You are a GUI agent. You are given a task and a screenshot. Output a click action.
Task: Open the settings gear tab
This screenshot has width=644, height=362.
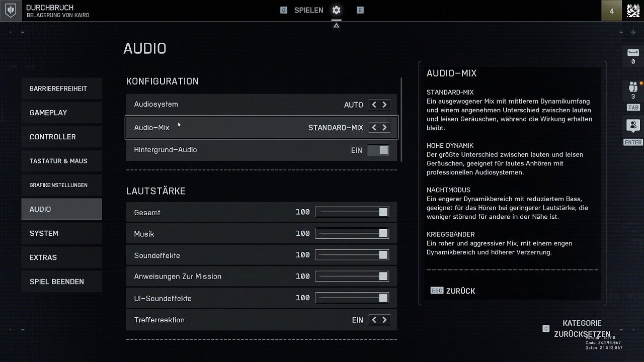pos(336,10)
